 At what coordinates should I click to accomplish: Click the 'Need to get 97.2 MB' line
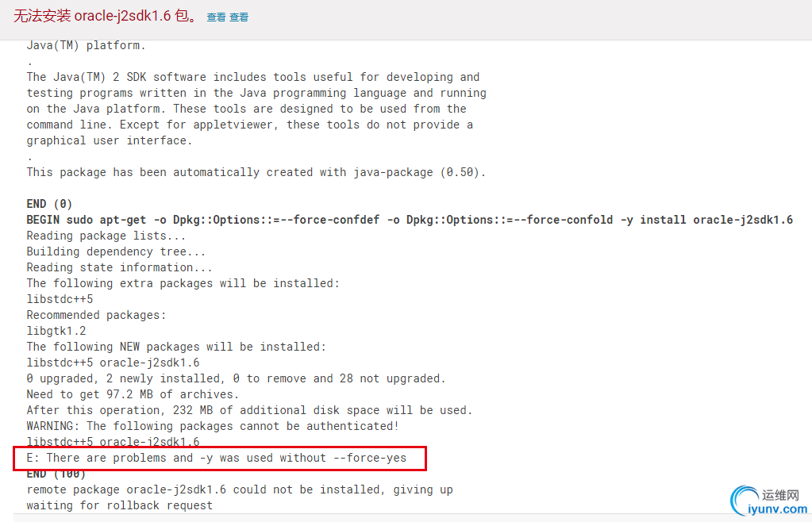click(133, 394)
